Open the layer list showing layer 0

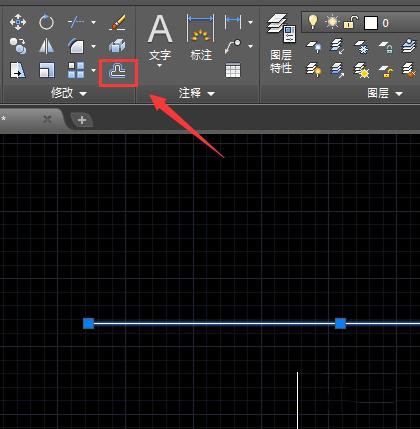[x=361, y=23]
